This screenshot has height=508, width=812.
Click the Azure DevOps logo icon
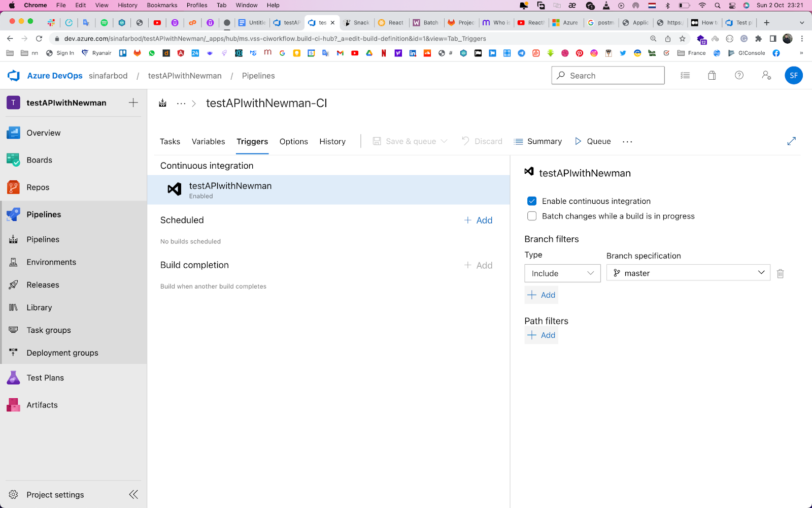tap(14, 76)
